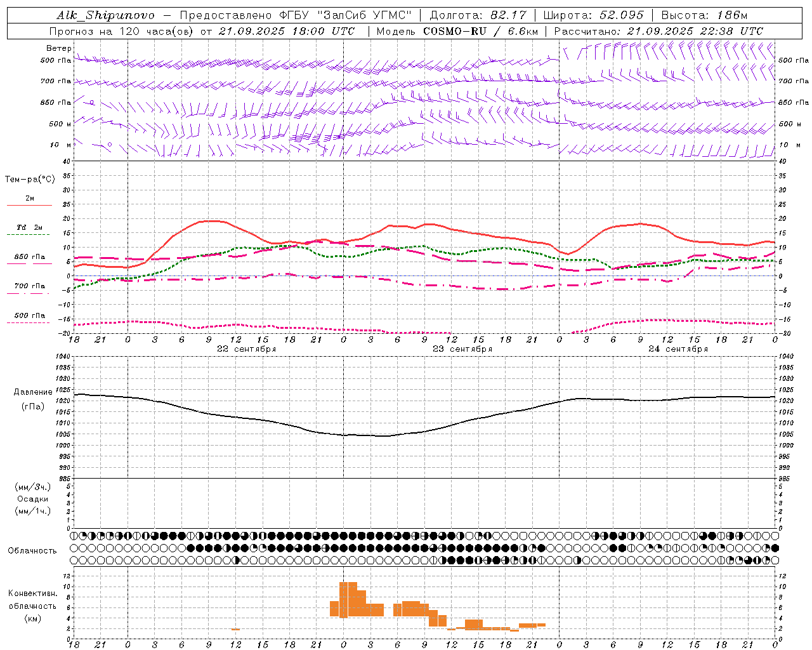812x650 pixels.
Task: Click the small orange bar at 12h on 22 сентября
Action: 235,629
